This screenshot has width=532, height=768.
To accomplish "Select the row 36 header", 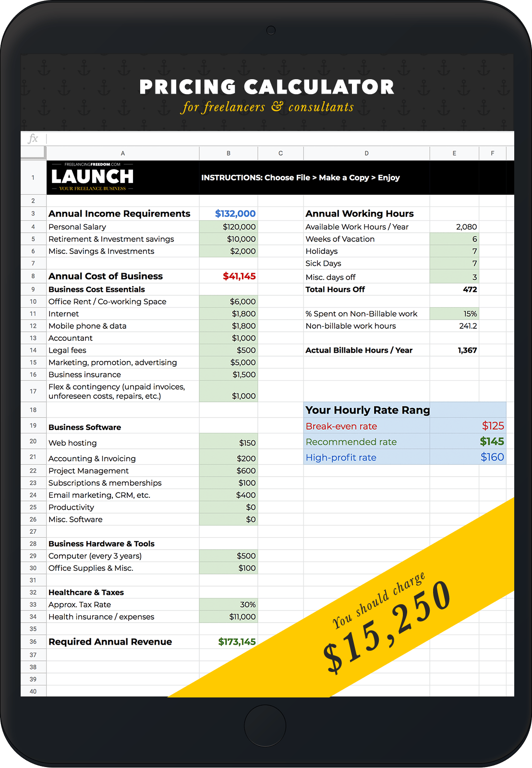I will [x=33, y=642].
